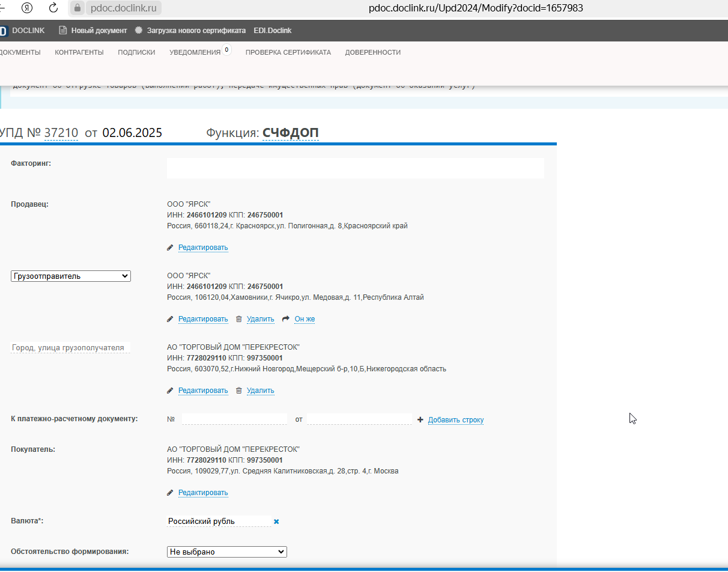Click the Российский рубль currency field
The image size is (728, 572).
[x=219, y=521]
